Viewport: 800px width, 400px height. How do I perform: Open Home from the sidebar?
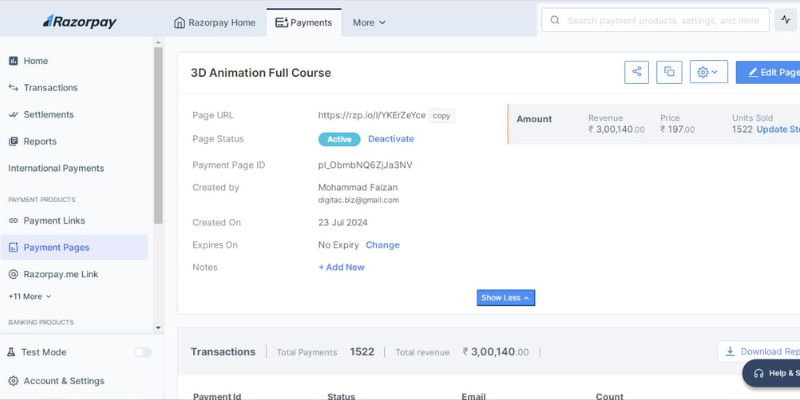click(x=35, y=61)
